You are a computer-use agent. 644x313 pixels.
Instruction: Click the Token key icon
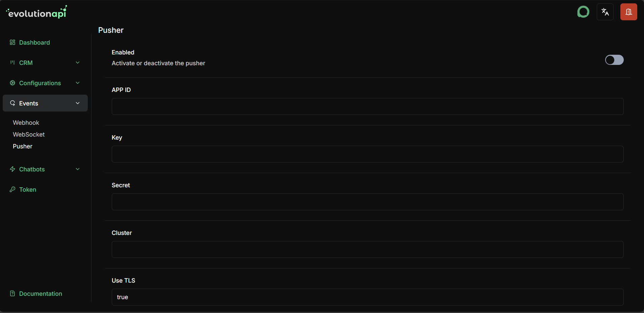pos(12,189)
